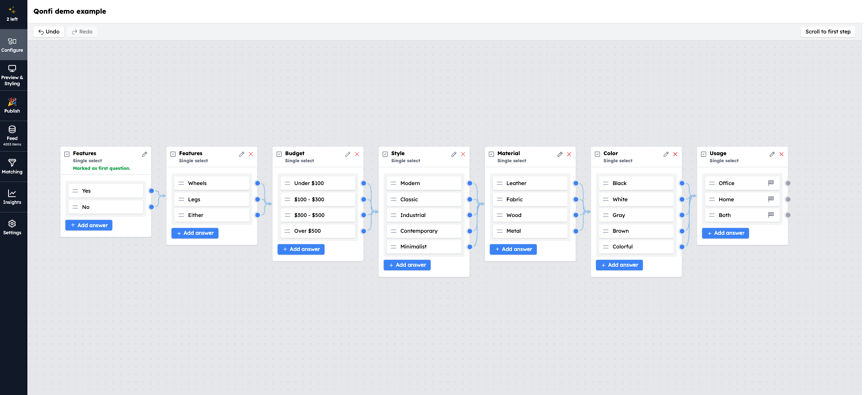Click drag handle of the Yes answer
Image resolution: width=864 pixels, height=395 pixels.
(x=75, y=191)
